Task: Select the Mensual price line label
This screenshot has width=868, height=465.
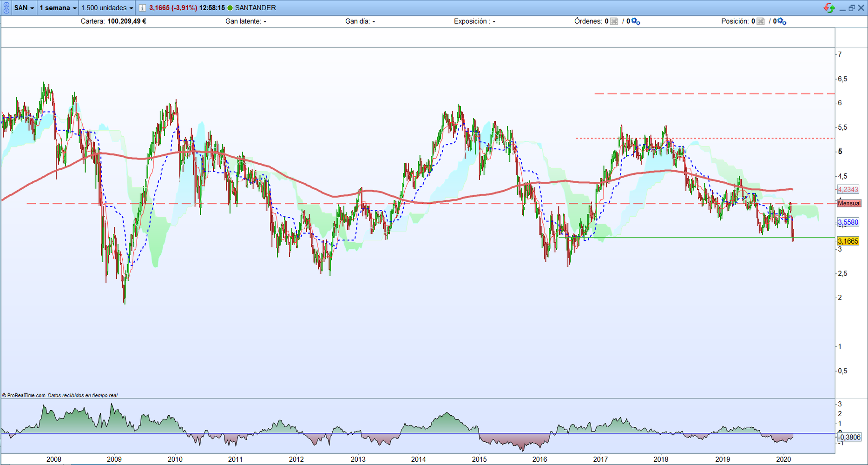Action: click(849, 203)
